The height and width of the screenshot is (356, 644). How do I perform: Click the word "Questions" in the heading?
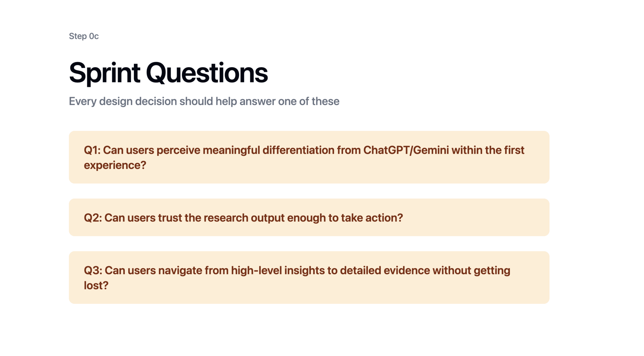(x=207, y=73)
